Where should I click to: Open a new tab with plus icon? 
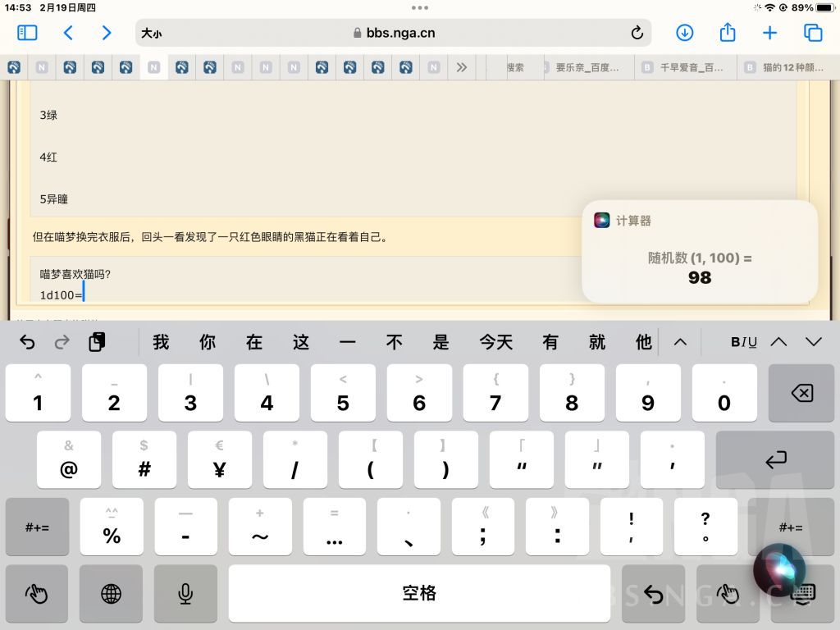pyautogui.click(x=769, y=33)
